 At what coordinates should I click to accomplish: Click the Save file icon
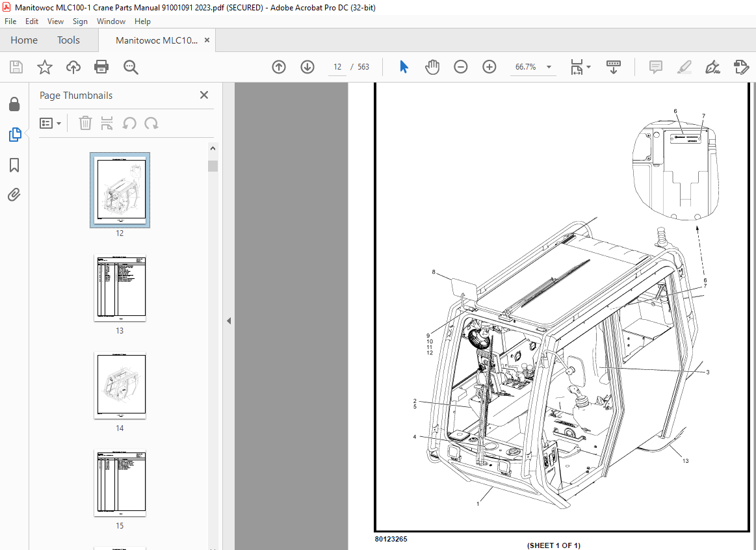point(16,67)
